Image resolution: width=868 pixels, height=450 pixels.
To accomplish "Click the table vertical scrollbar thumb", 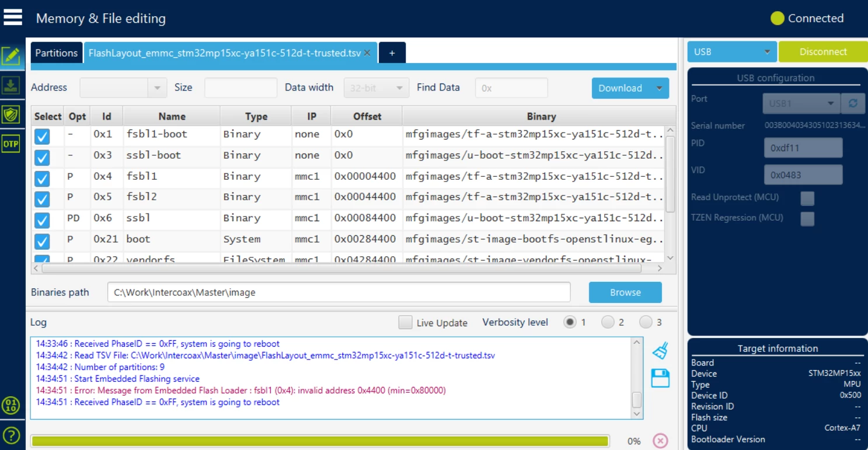I will coord(670,173).
